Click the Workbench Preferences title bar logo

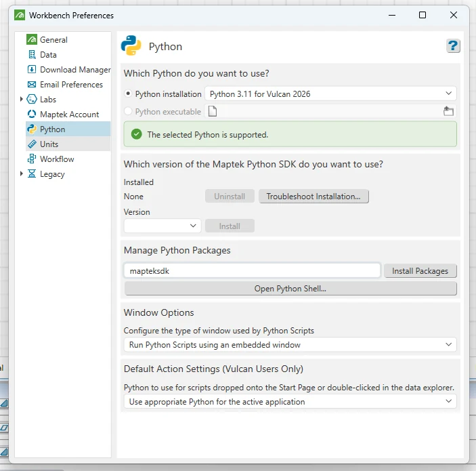click(x=20, y=15)
